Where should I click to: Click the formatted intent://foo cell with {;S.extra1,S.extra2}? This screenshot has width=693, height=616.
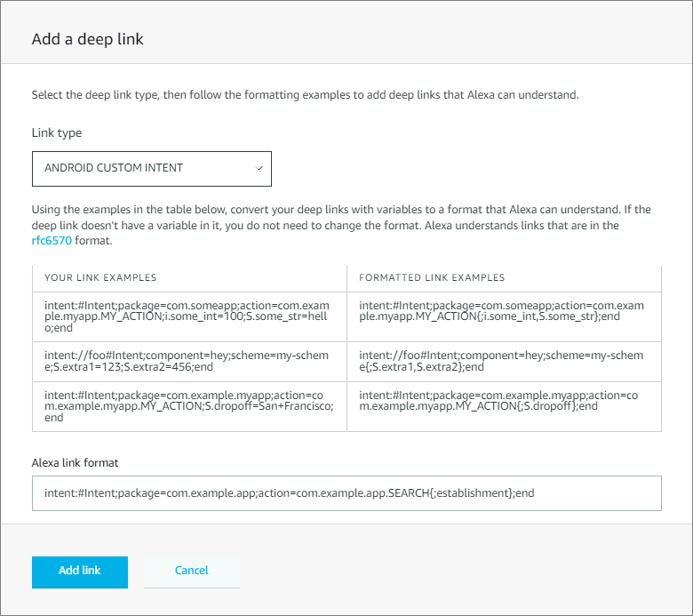click(504, 361)
